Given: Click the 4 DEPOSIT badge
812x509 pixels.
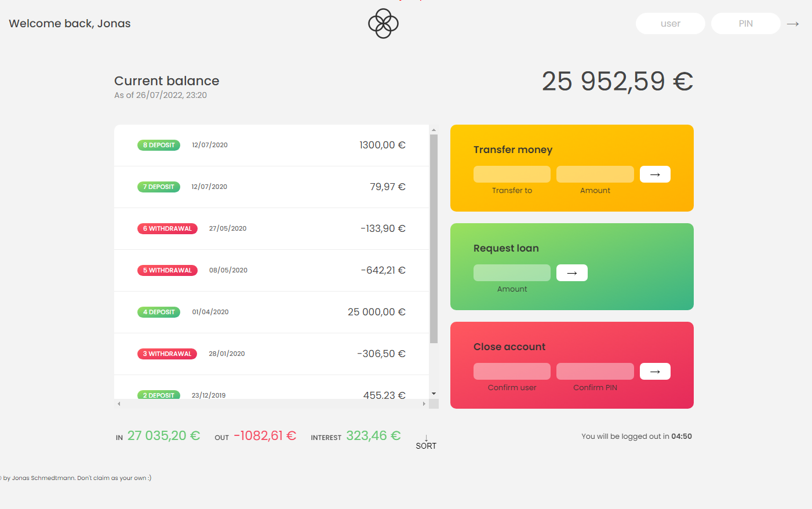Looking at the screenshot, I should pyautogui.click(x=159, y=312).
